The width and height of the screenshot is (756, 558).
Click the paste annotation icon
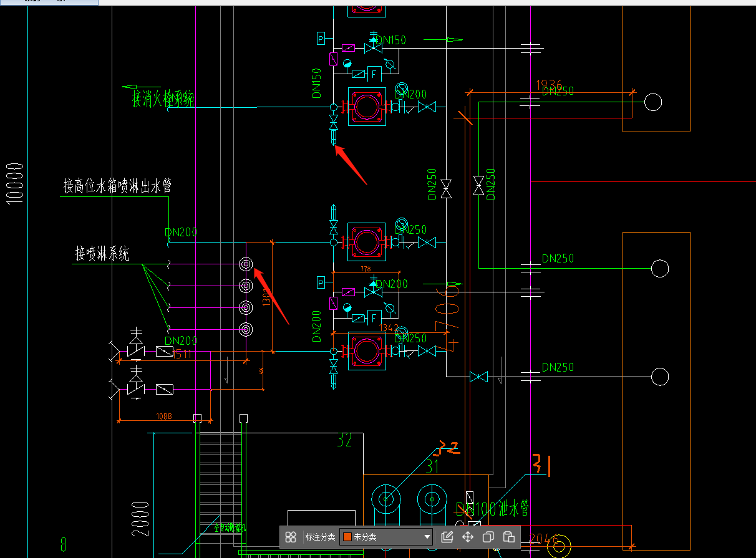(509, 537)
